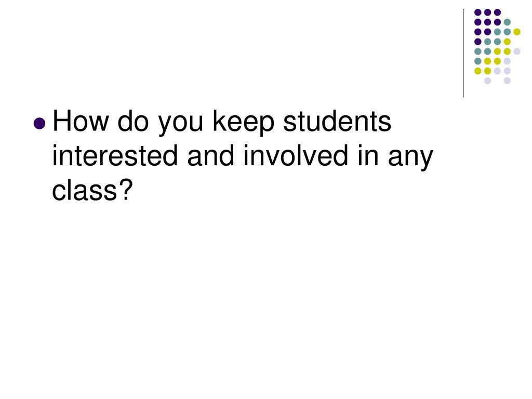
Task: Click the word "students"
Action: [337, 121]
